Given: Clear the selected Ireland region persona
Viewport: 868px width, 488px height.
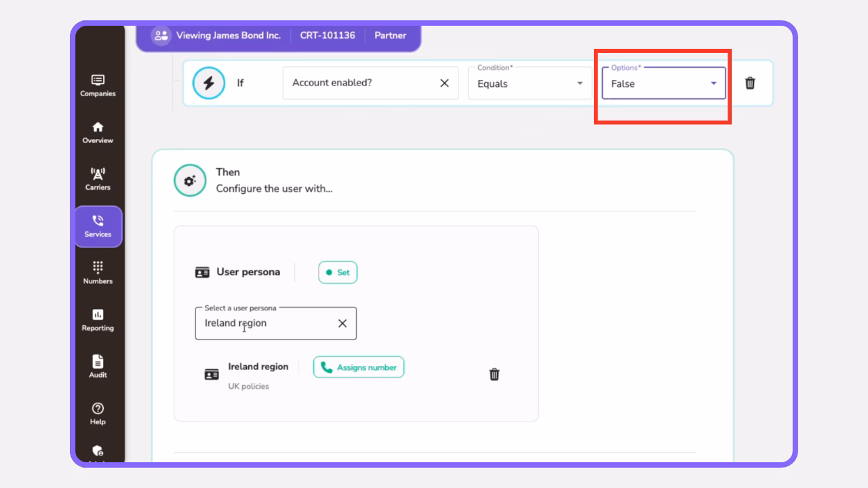Looking at the screenshot, I should click(342, 323).
